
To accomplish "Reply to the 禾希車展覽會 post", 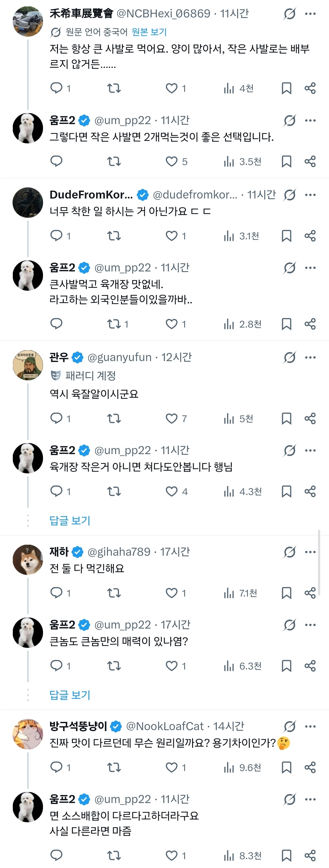I will pos(56,88).
